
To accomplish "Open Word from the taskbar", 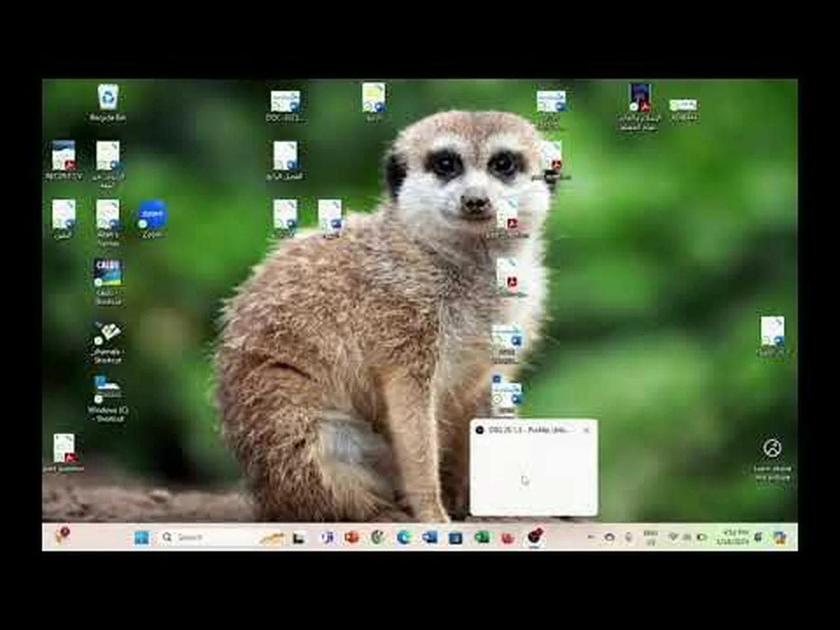I will 430,537.
